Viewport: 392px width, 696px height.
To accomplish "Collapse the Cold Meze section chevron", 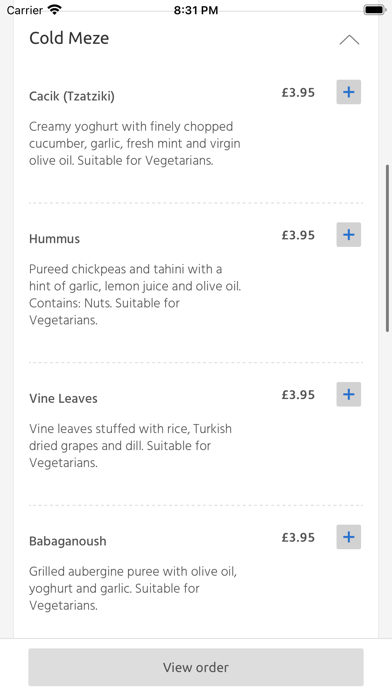I will (x=349, y=40).
